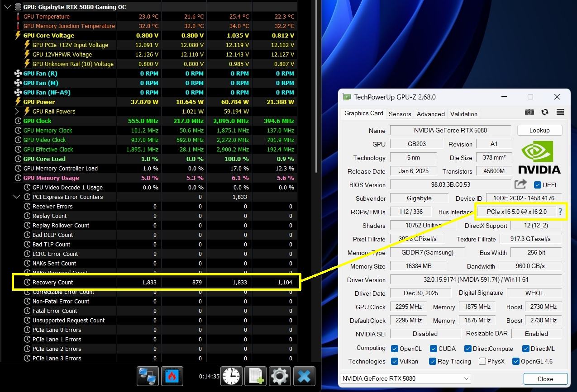Select the LCRC Error Count row
The image size is (577, 392).
click(156, 254)
